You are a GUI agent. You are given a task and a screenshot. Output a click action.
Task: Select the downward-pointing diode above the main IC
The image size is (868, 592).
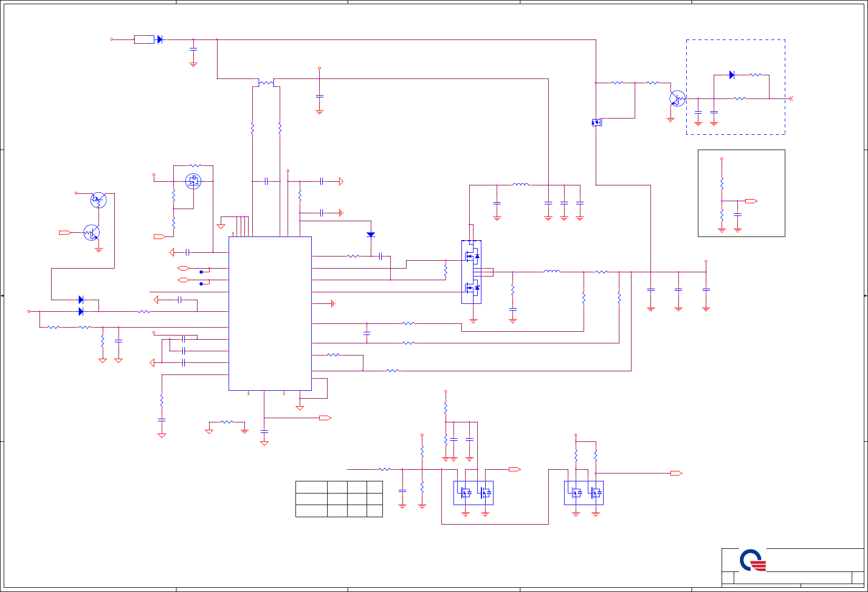coord(371,234)
